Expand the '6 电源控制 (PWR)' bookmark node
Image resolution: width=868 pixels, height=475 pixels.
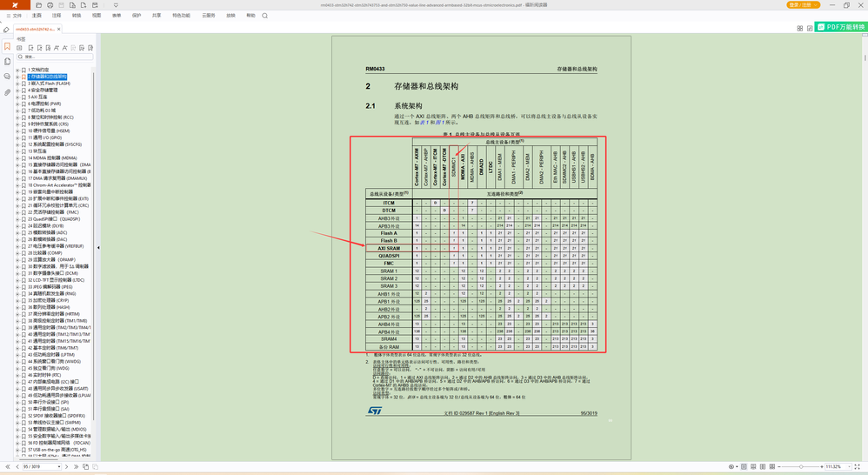click(17, 104)
